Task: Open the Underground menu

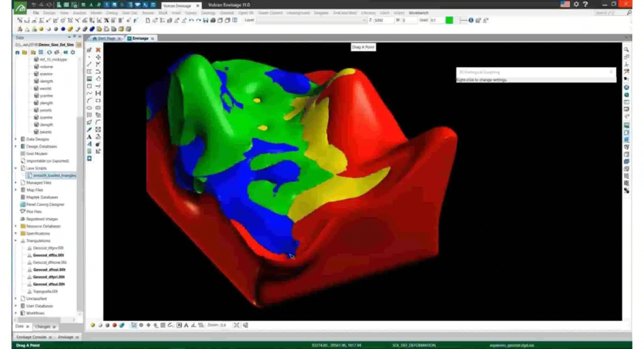Action: coord(298,13)
